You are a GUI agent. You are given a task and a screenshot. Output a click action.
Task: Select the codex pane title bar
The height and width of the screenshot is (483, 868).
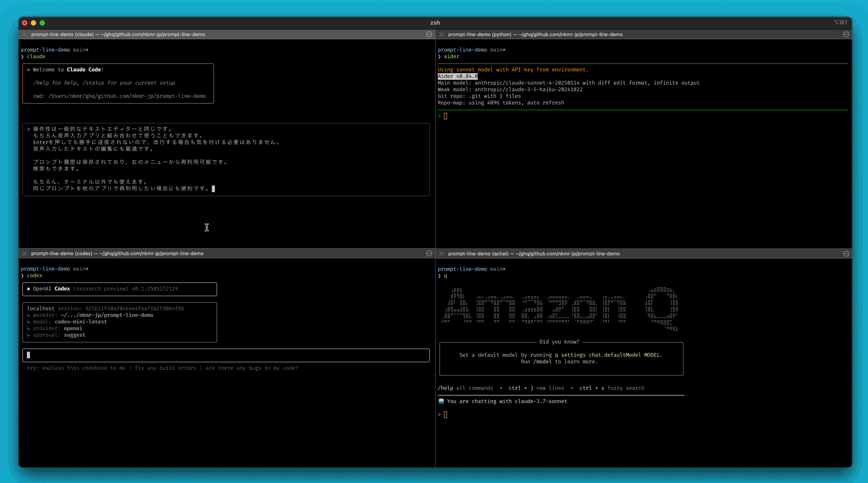tap(117, 253)
